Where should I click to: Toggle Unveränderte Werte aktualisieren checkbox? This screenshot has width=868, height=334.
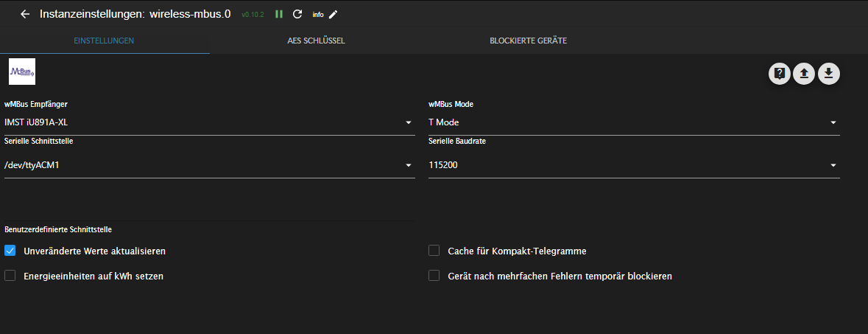[10, 251]
